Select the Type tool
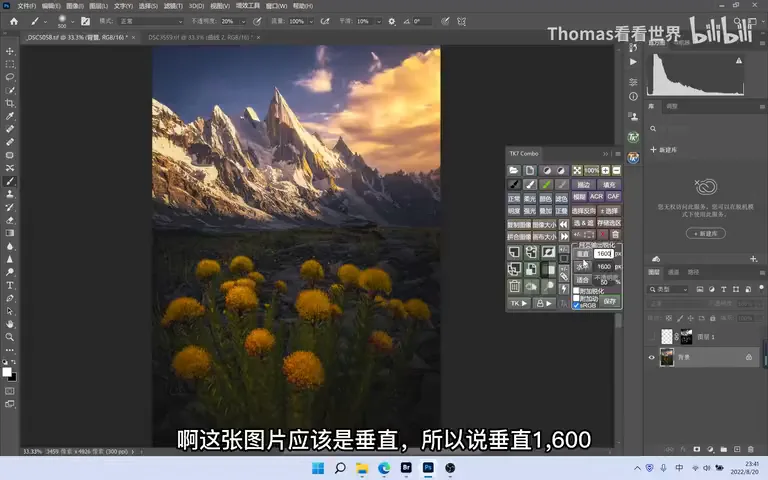Image resolution: width=768 pixels, height=480 pixels. [x=10, y=285]
